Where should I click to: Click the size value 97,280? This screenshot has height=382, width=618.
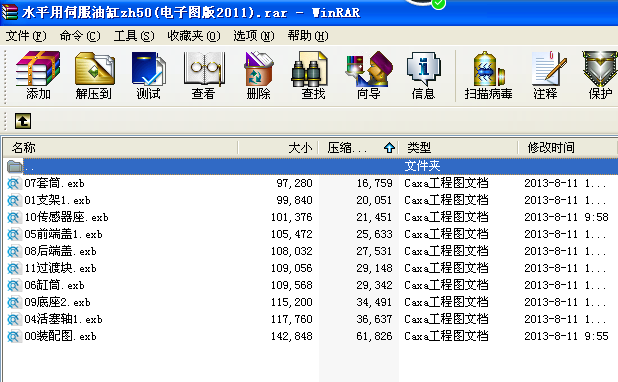click(x=294, y=183)
